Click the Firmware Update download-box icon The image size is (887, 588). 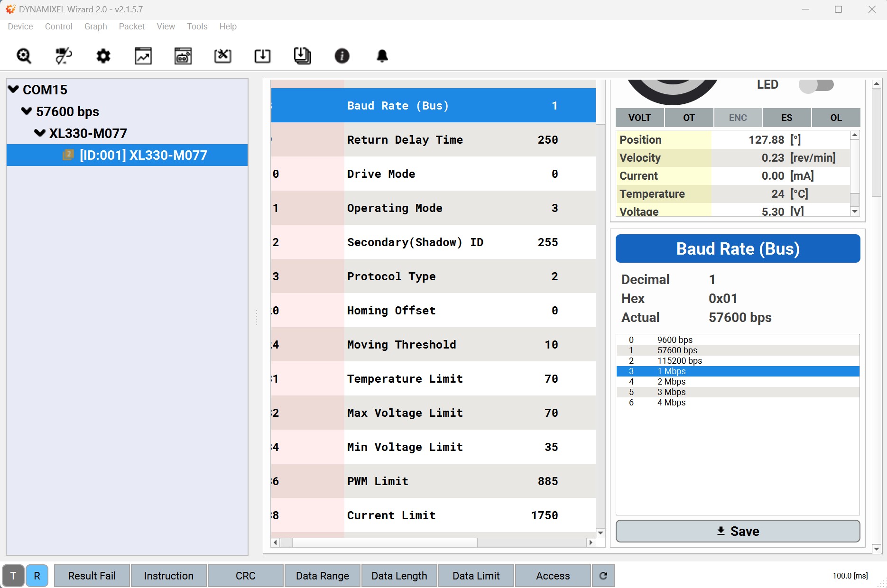[x=263, y=56]
